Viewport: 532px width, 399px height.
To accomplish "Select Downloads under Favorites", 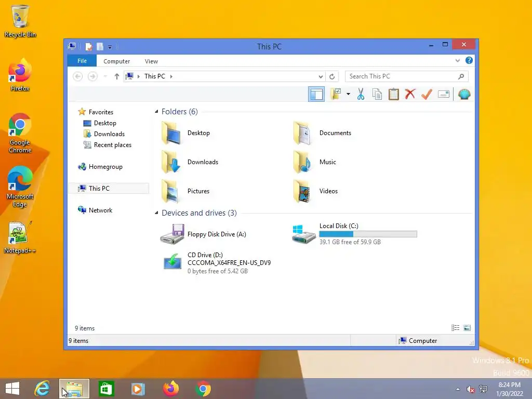I will (109, 134).
